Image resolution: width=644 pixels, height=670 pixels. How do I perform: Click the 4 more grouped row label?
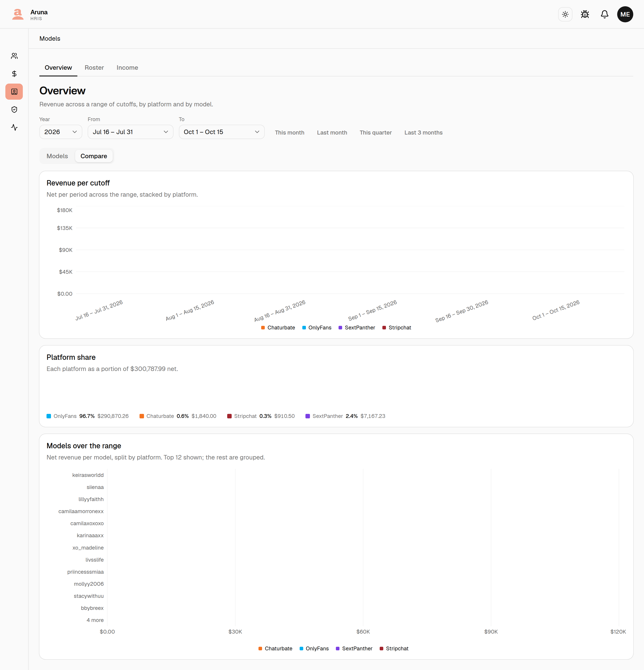95,620
